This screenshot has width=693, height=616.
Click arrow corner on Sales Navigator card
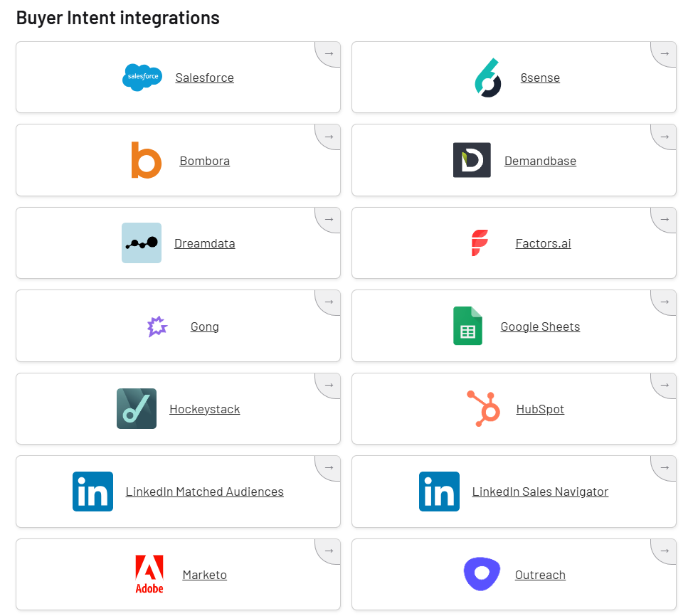(x=665, y=467)
